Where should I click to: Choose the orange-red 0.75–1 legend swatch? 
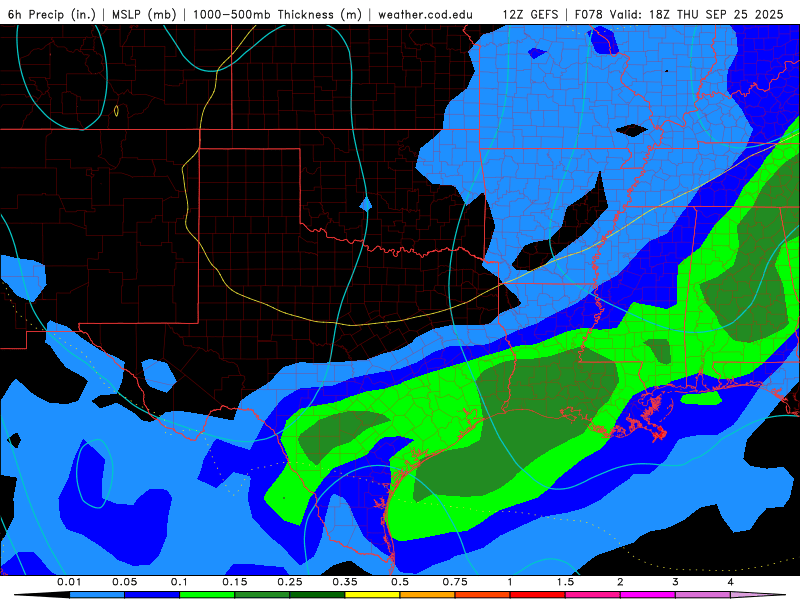pos(483,595)
